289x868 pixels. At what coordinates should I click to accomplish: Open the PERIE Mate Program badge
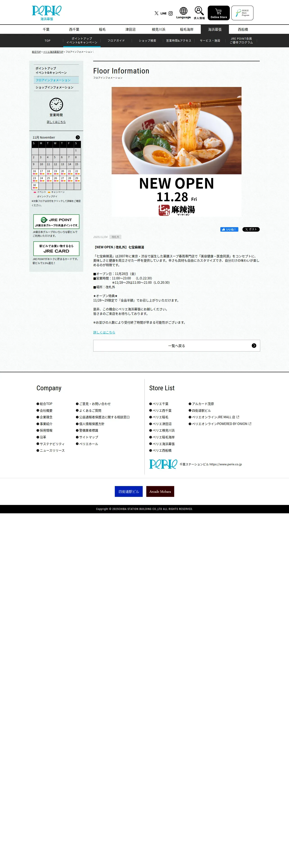242,13
